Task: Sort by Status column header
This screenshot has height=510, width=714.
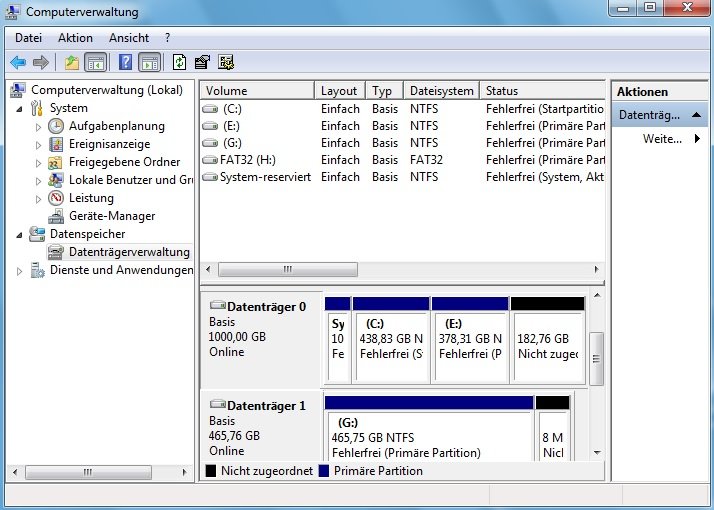Action: tap(543, 91)
